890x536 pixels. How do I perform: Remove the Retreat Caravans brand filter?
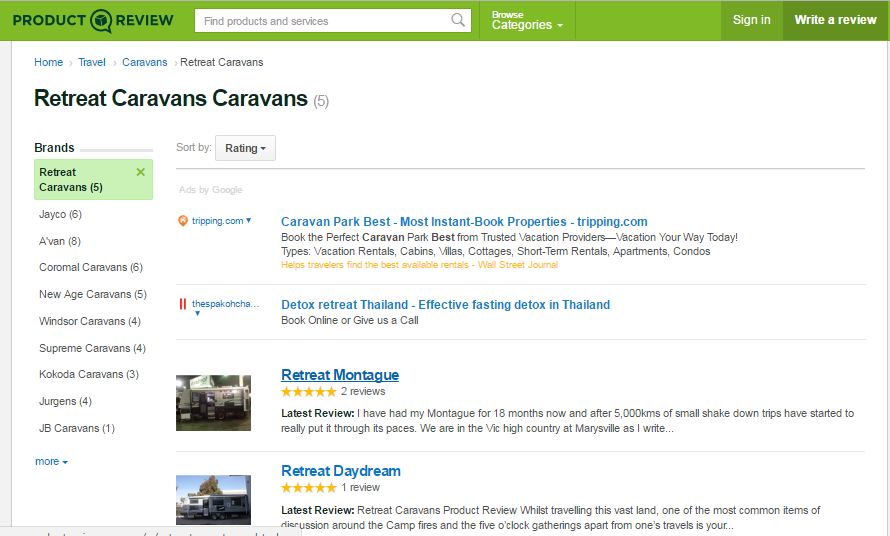[x=141, y=172]
